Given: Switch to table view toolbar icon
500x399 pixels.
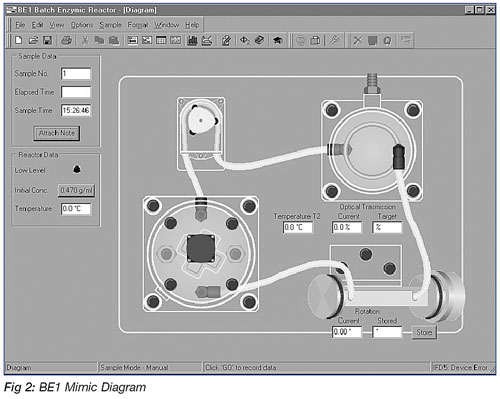Looking at the screenshot, I should (161, 40).
